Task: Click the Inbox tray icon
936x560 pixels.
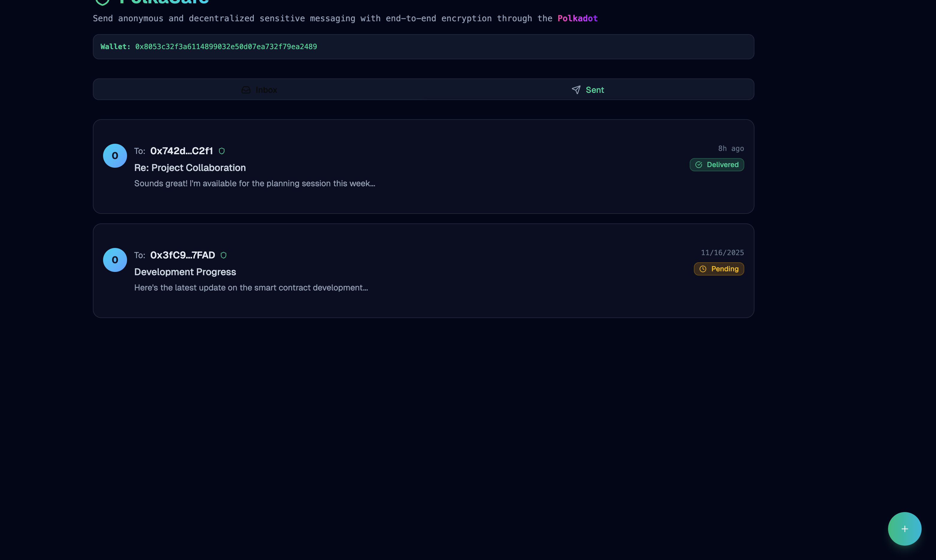Action: coord(246,90)
